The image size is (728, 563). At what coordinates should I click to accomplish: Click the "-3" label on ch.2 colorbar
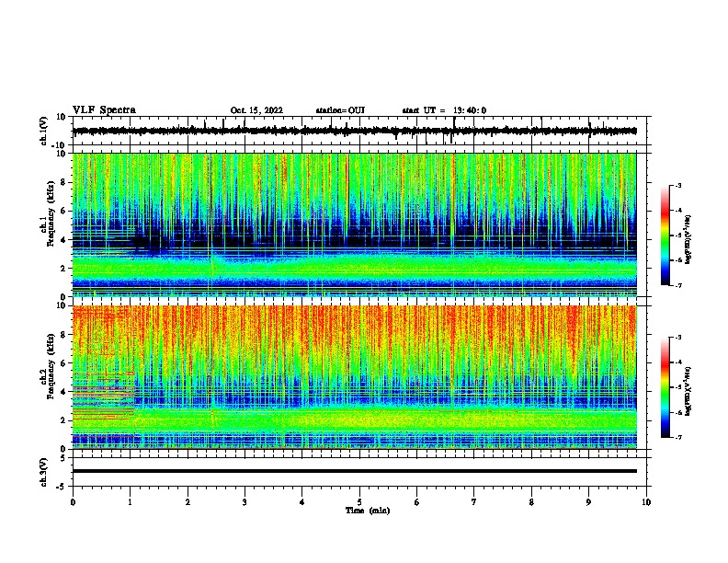point(677,338)
